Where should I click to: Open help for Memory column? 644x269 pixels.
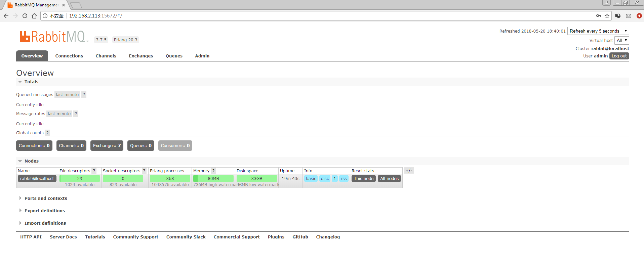(x=213, y=171)
